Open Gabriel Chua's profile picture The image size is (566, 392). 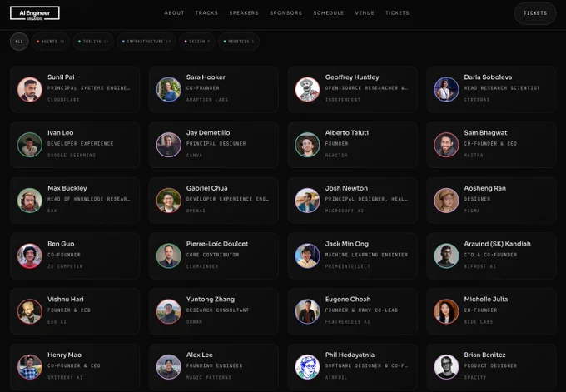pyautogui.click(x=169, y=201)
